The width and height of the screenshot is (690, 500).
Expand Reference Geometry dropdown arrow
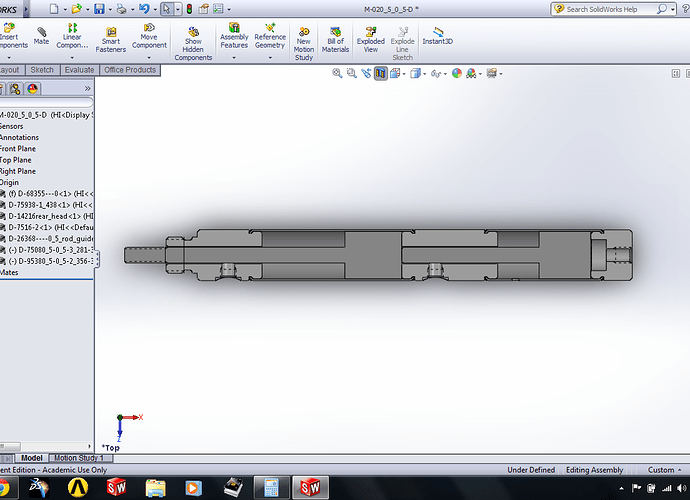coord(270,58)
